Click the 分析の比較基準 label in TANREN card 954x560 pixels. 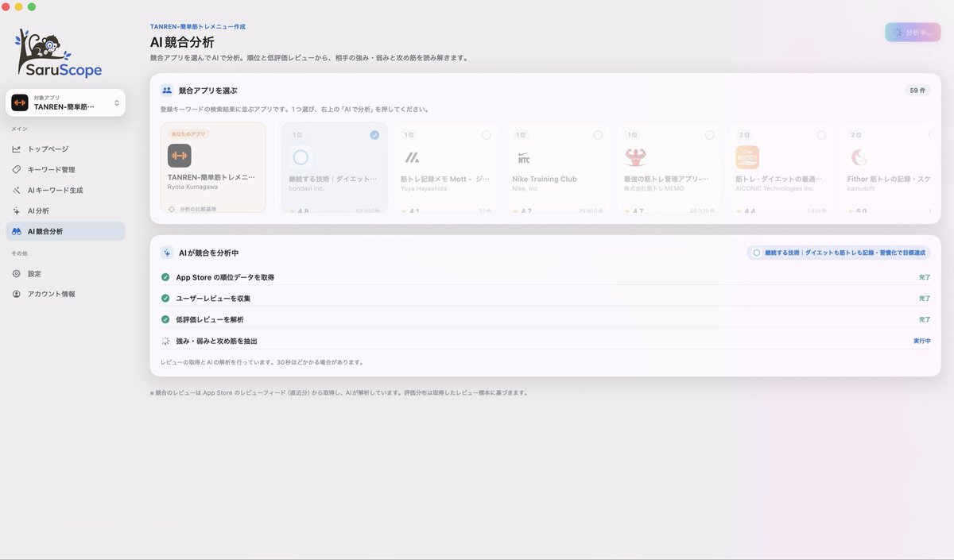coord(198,209)
